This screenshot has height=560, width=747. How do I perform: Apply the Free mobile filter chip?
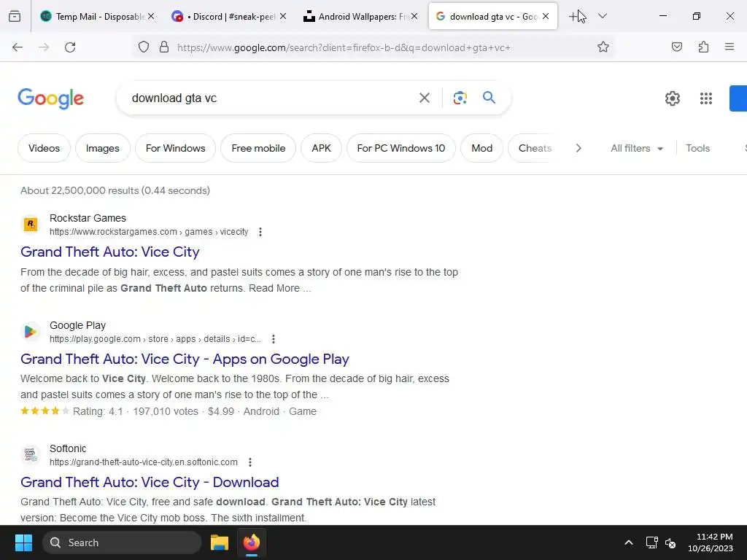point(258,148)
